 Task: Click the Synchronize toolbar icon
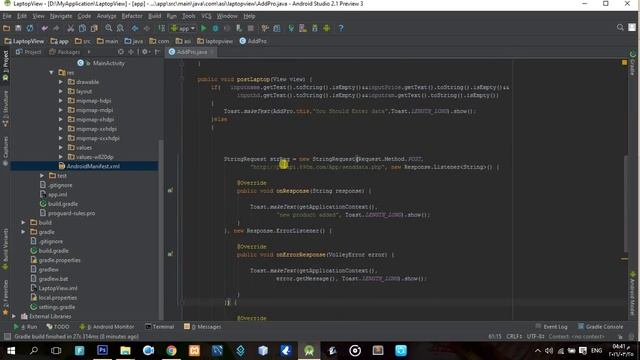30,28
